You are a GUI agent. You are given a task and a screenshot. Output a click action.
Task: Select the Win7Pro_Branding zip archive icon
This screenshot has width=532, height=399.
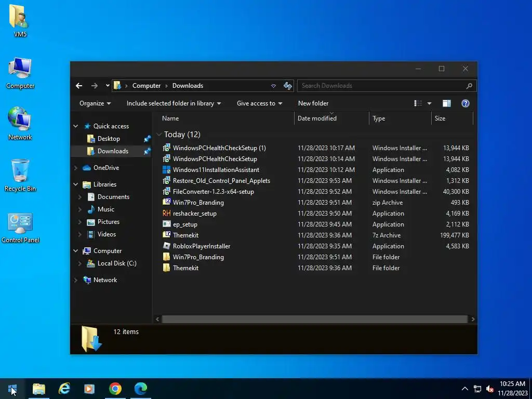coord(166,202)
